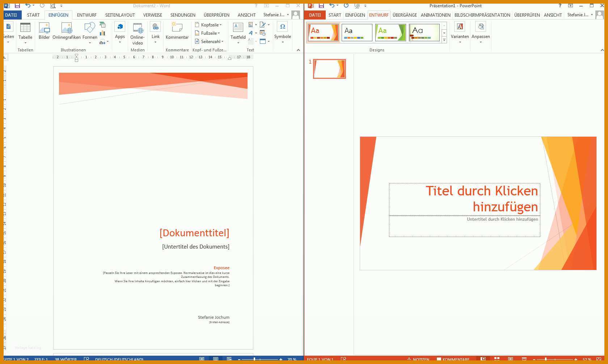Switch to SEITENLAYOUT tab in Word
Image resolution: width=608 pixels, height=364 pixels.
120,15
